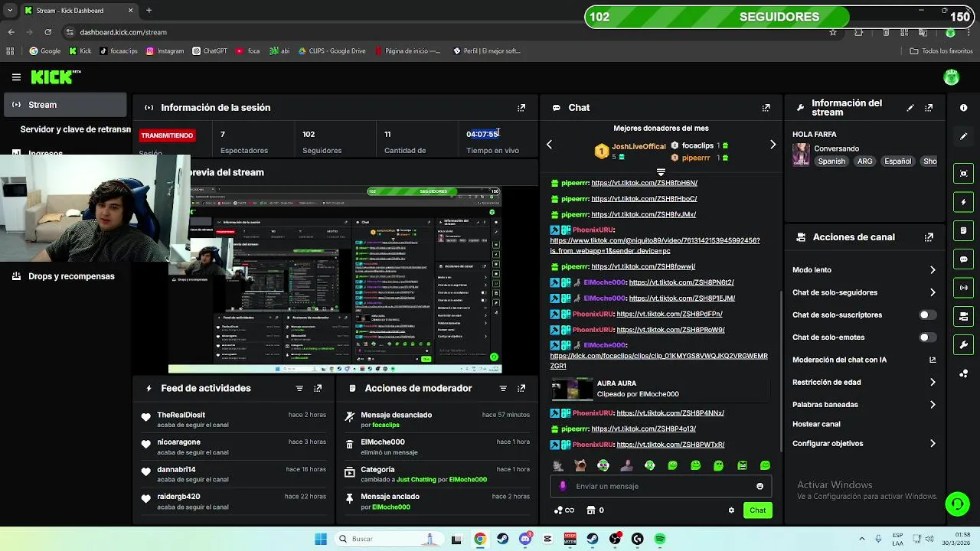Toggle Chat de solo-emotes switch
The width and height of the screenshot is (980, 551).
point(927,337)
